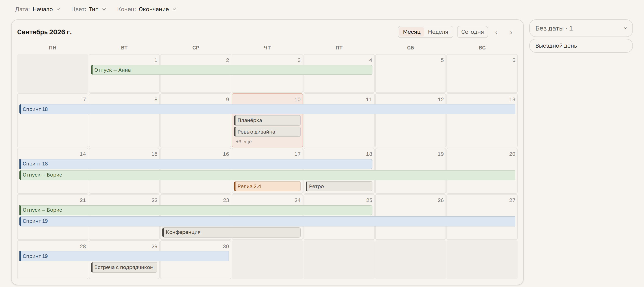Open the Выездной день undated item
Image resolution: width=644 pixels, height=287 pixels.
581,46
